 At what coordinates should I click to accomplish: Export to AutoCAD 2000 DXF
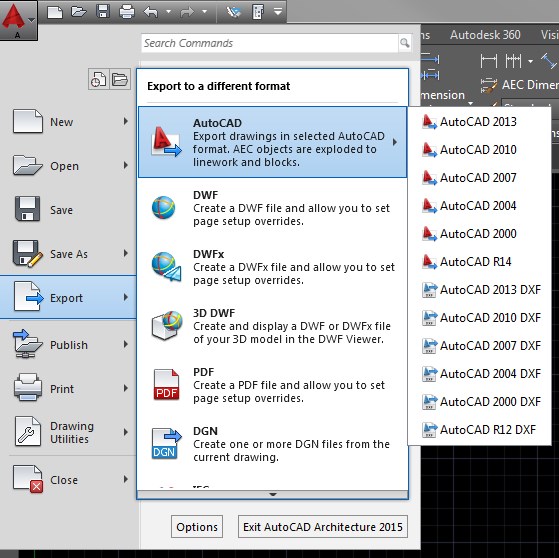479,402
